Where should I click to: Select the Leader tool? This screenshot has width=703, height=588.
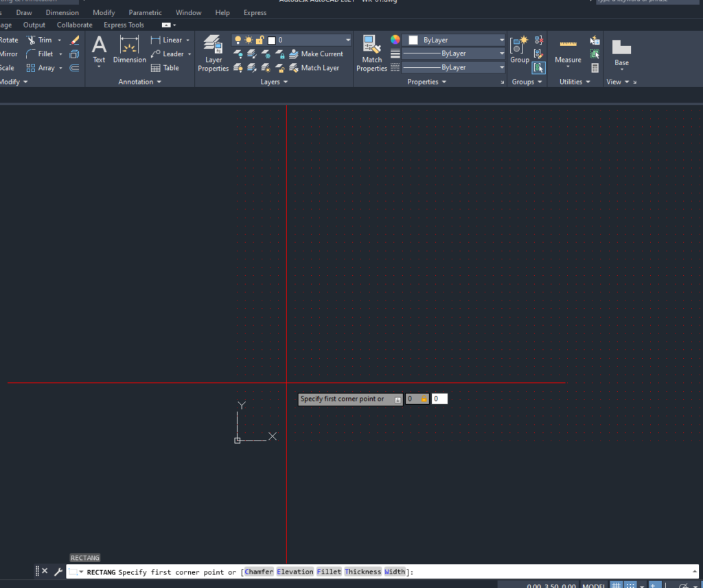tap(168, 54)
